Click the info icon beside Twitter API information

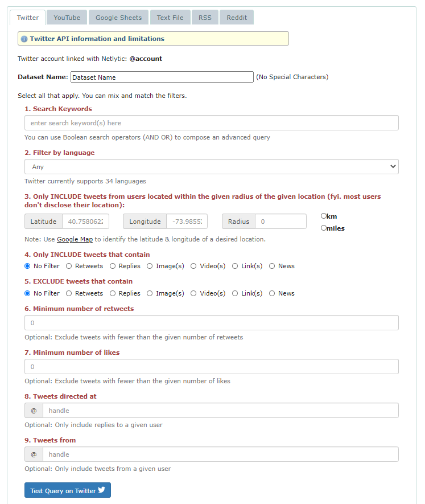point(24,39)
